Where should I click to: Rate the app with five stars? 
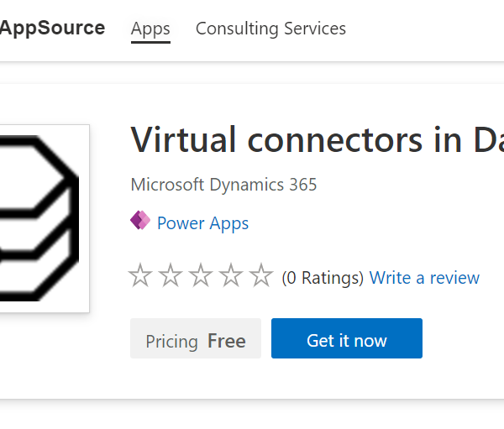[261, 275]
